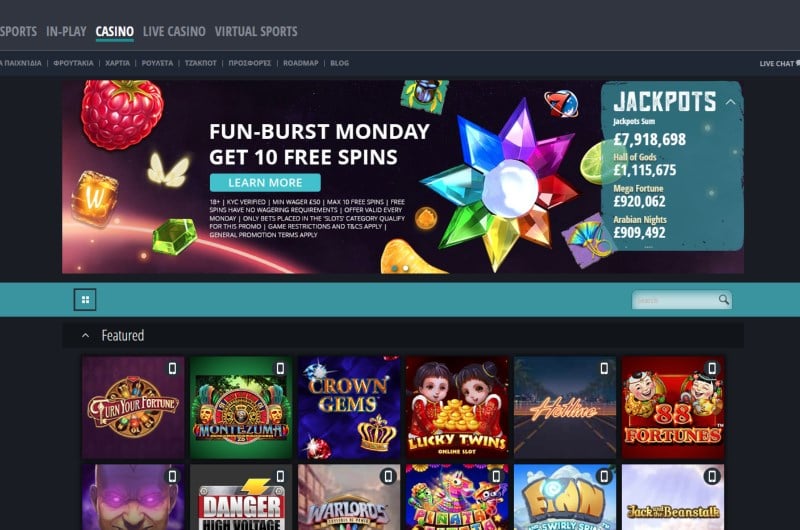Click the mobile icon on 88 Fortunes
This screenshot has height=530, width=800.
712,368
